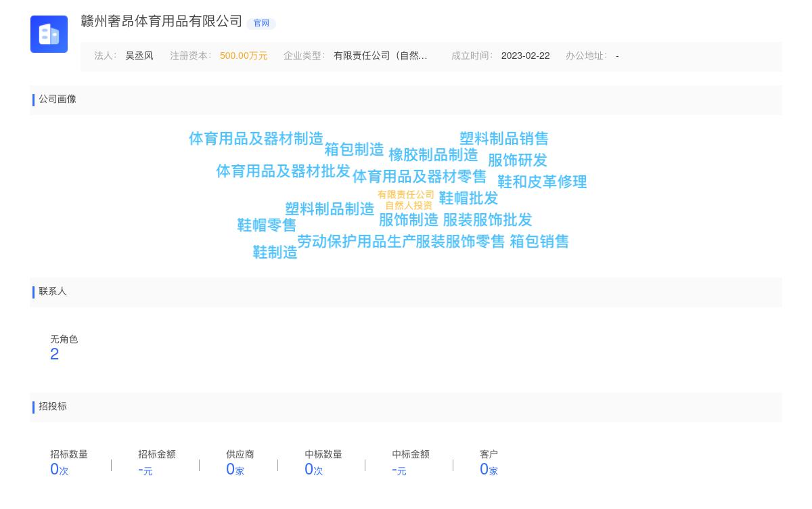Click tag 鞋制造
Screen dimensions: 812x509
pyautogui.click(x=275, y=252)
